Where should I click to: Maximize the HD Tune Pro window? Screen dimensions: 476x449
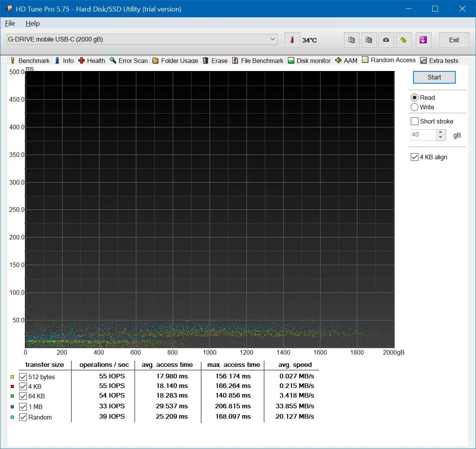click(x=435, y=8)
